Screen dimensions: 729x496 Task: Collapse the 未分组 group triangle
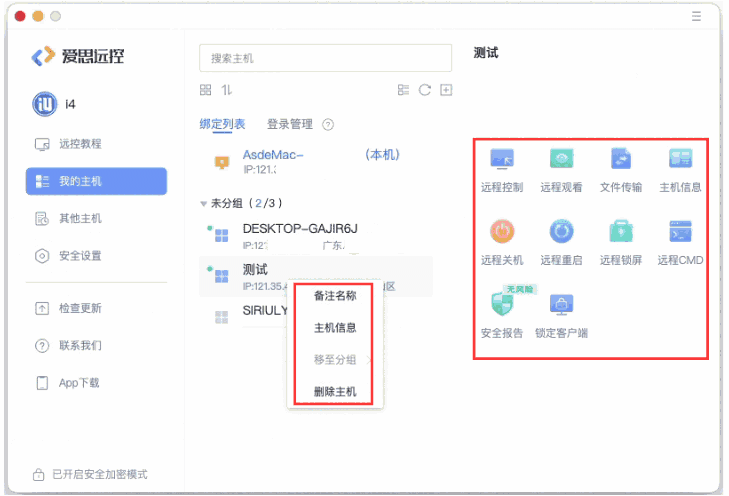[x=203, y=204]
